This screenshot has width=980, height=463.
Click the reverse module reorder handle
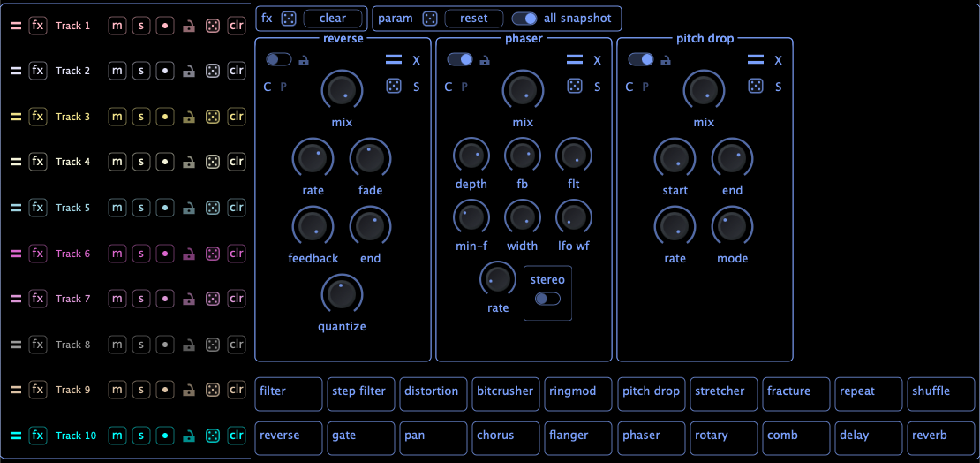(x=393, y=60)
